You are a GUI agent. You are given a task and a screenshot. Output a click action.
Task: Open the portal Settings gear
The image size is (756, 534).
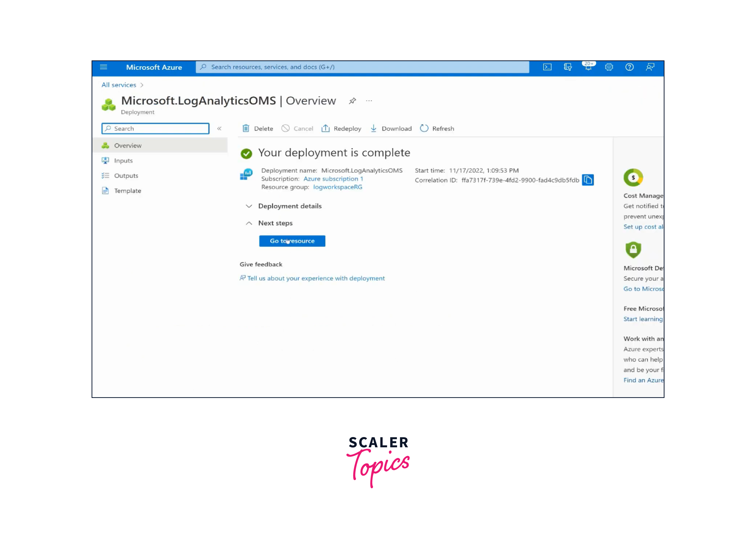[x=609, y=67]
